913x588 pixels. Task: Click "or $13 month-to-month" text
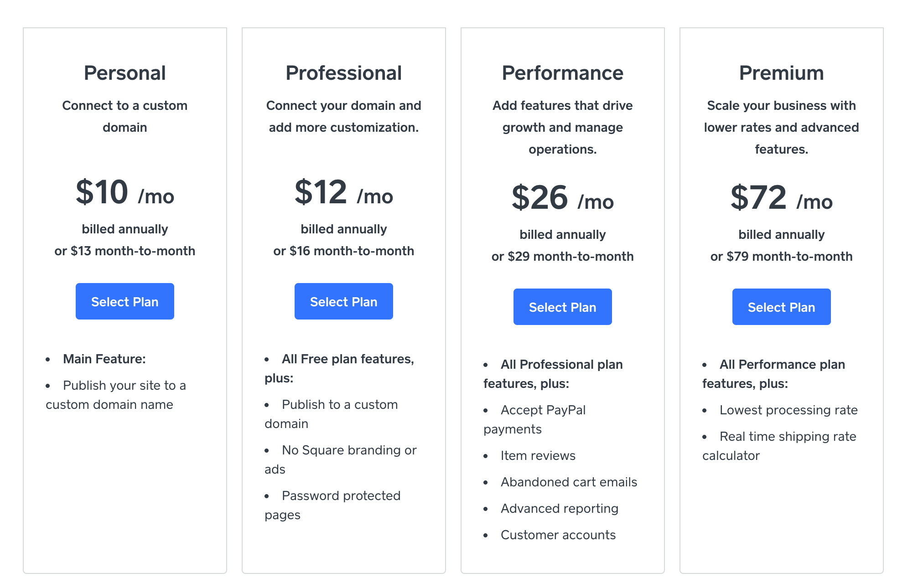124,251
